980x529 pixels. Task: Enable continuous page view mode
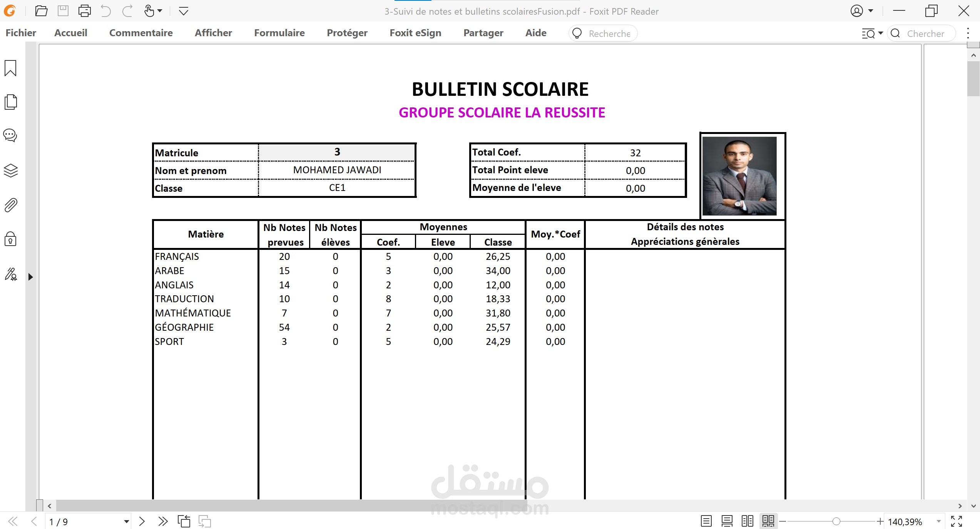pyautogui.click(x=727, y=521)
